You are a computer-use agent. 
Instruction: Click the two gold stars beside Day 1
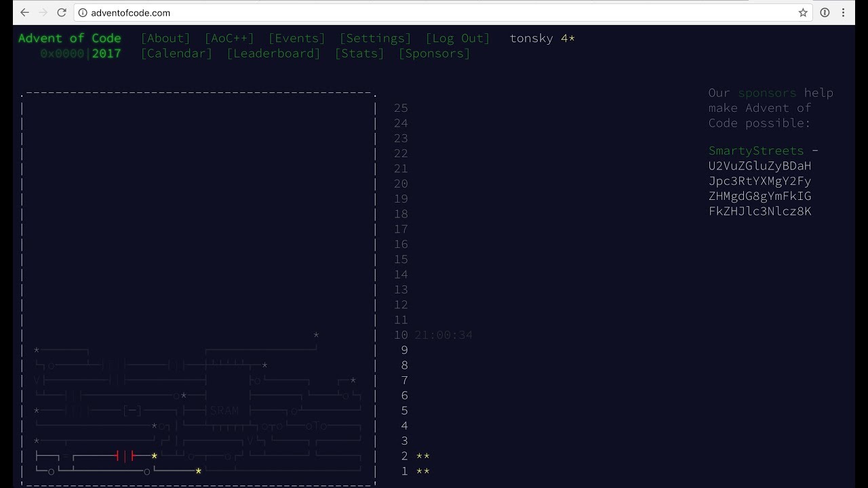[423, 471]
